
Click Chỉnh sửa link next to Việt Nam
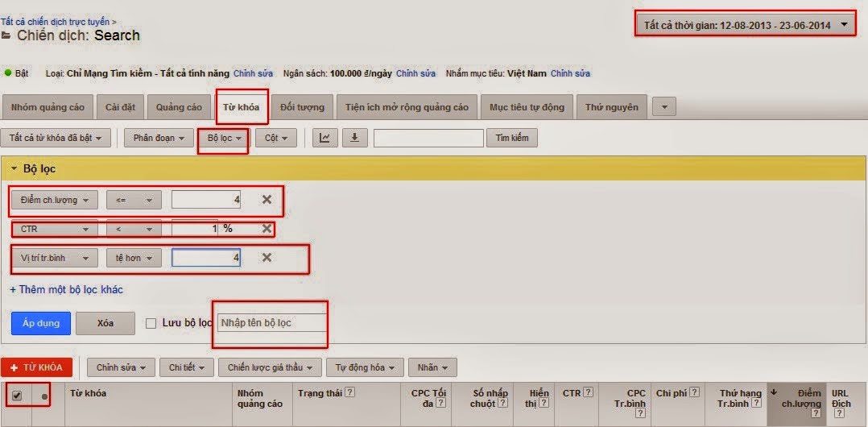click(x=570, y=73)
